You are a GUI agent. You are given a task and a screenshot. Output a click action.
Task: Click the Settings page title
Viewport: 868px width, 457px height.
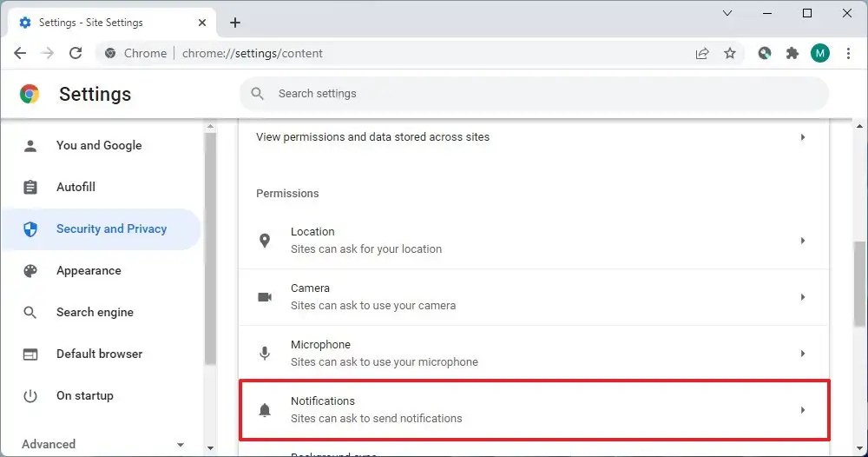point(95,94)
